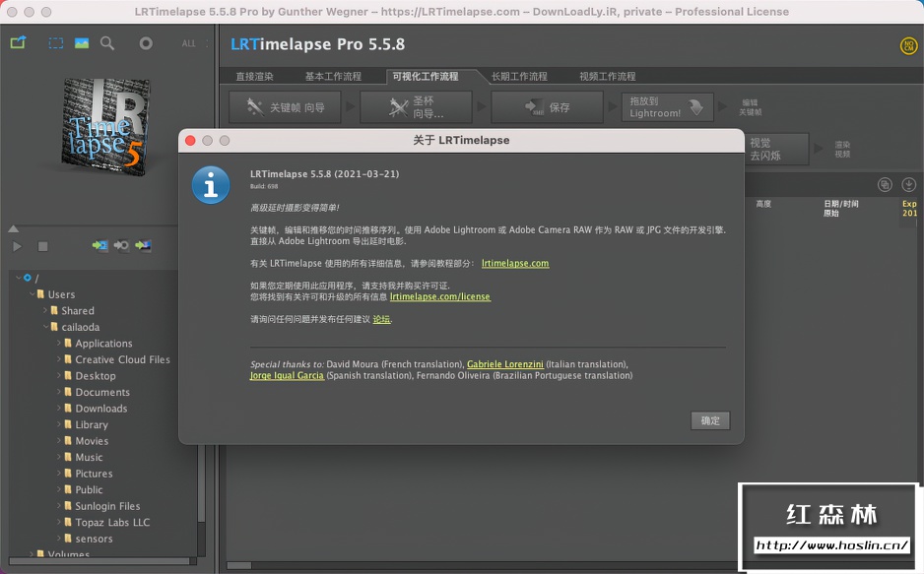Select the Music folder

(x=89, y=458)
